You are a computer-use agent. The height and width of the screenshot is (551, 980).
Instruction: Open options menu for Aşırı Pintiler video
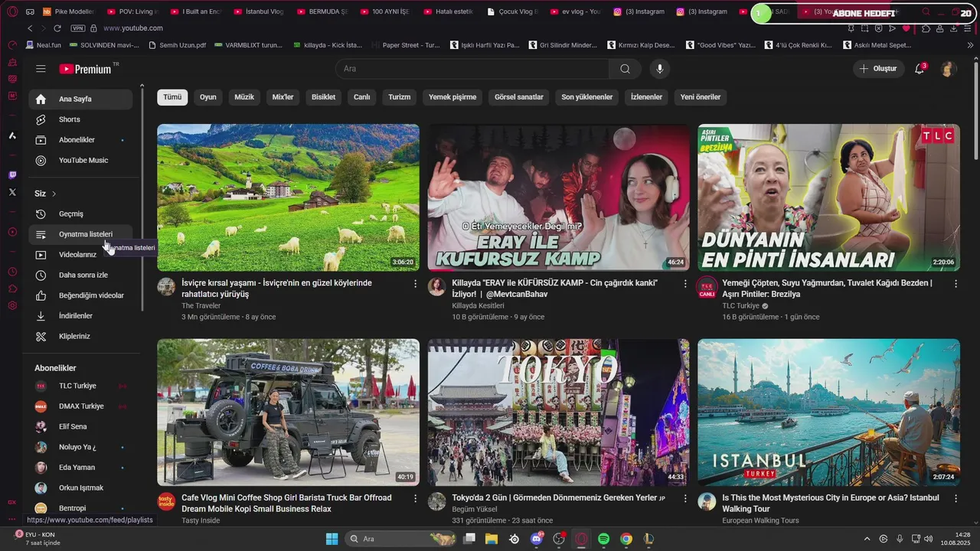tap(955, 284)
